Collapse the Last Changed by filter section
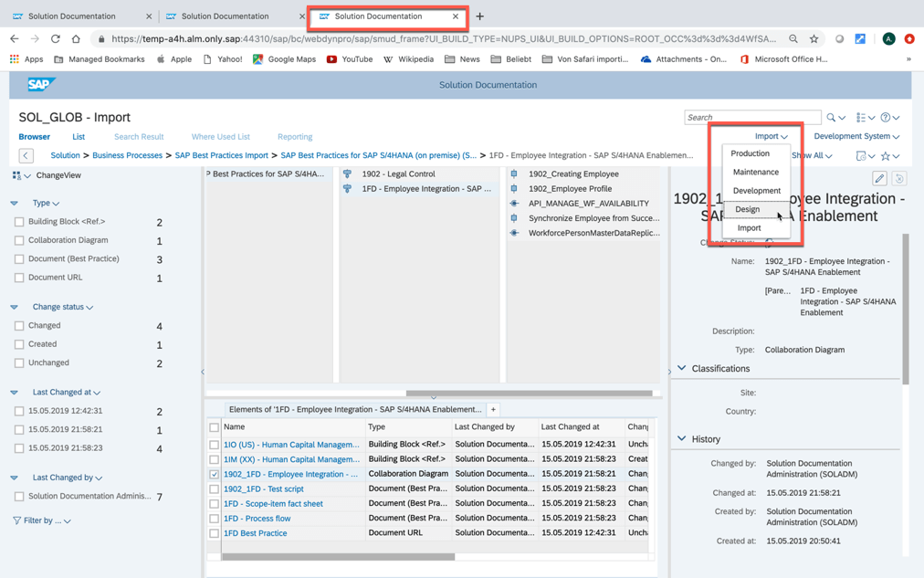Screen dimensions: 924x578 14,478
